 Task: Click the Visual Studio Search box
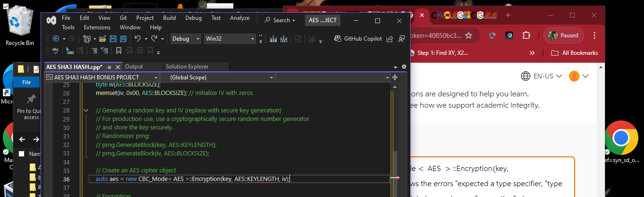[x=281, y=20]
